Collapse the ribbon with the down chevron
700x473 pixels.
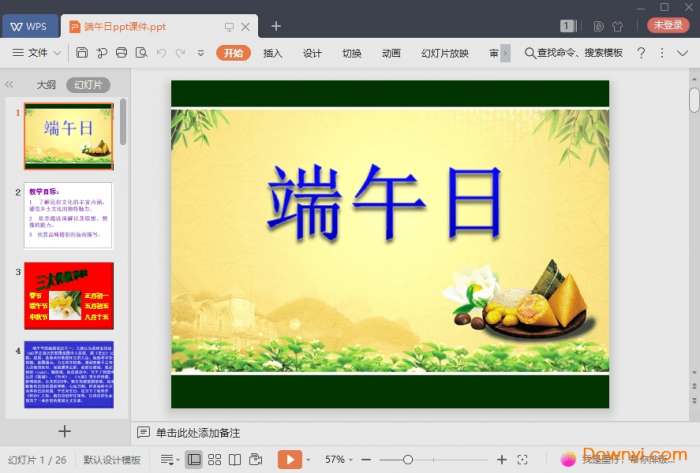tap(682, 53)
